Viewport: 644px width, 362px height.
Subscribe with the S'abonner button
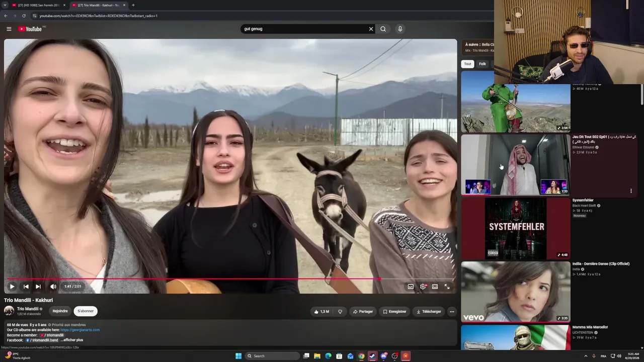pyautogui.click(x=86, y=311)
